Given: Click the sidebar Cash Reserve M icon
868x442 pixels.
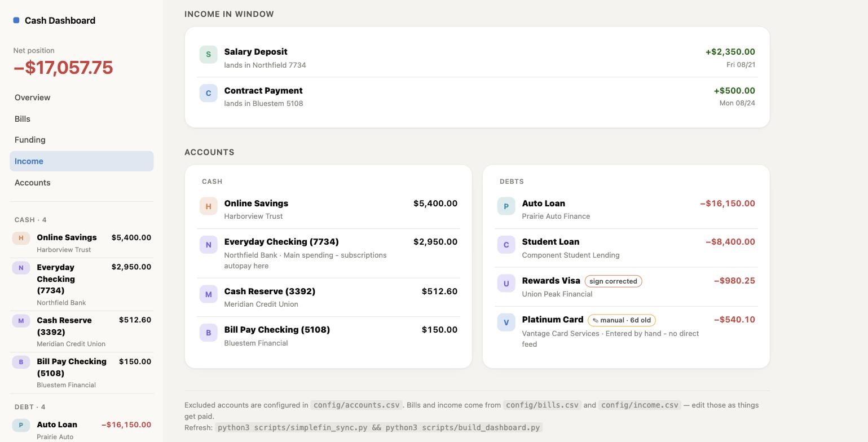Looking at the screenshot, I should (x=21, y=321).
